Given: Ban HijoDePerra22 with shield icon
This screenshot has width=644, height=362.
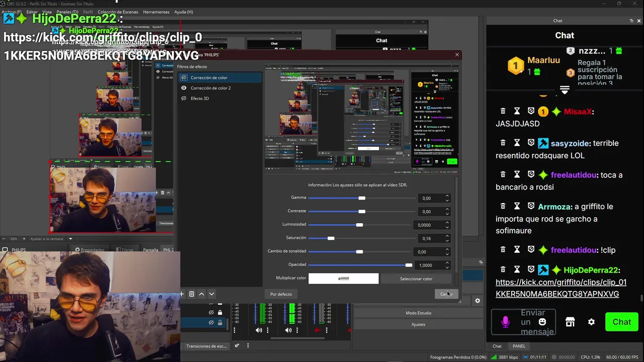Looking at the screenshot, I should [x=531, y=270].
